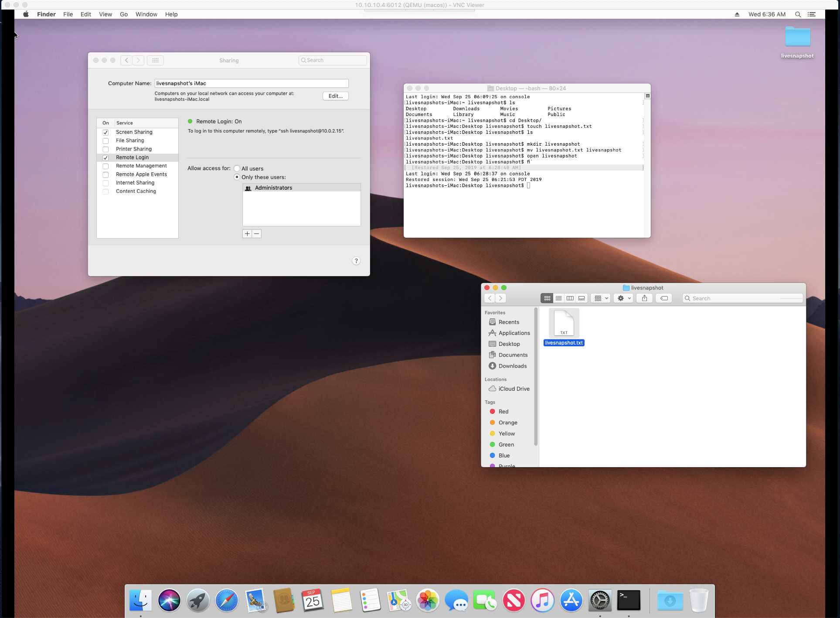Click the Share icon in Finder toolbar
This screenshot has height=618, width=840.
tap(644, 298)
